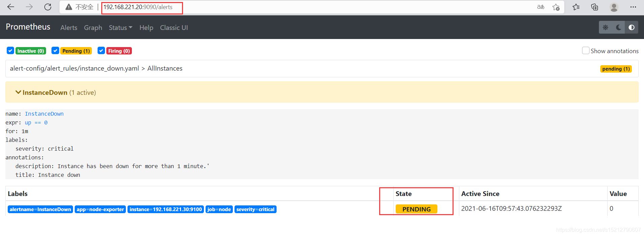
Task: Select the auto theme half-circle icon
Action: 632,28
